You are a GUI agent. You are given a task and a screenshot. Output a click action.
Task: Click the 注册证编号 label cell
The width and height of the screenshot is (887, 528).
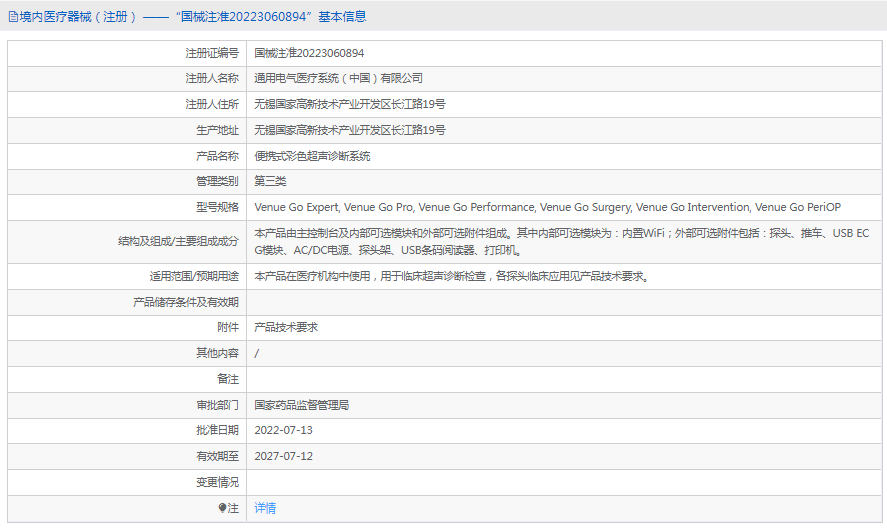pyautogui.click(x=212, y=53)
